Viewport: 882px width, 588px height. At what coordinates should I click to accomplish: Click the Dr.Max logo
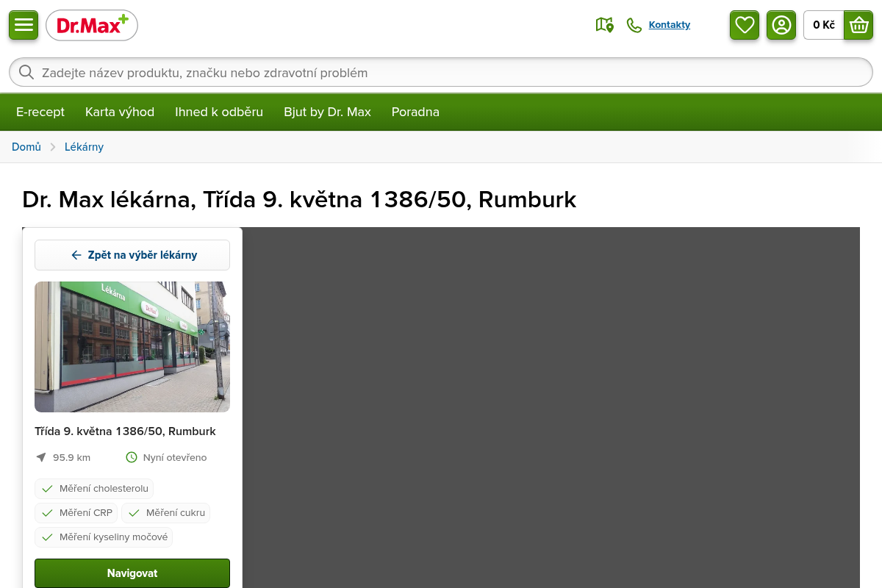click(x=92, y=26)
